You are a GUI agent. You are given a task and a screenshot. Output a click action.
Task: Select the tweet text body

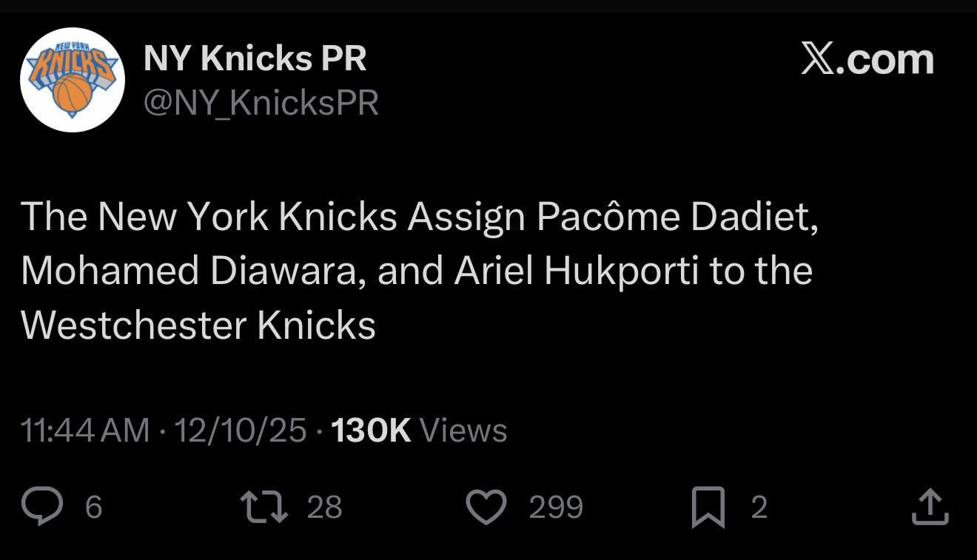[417, 269]
